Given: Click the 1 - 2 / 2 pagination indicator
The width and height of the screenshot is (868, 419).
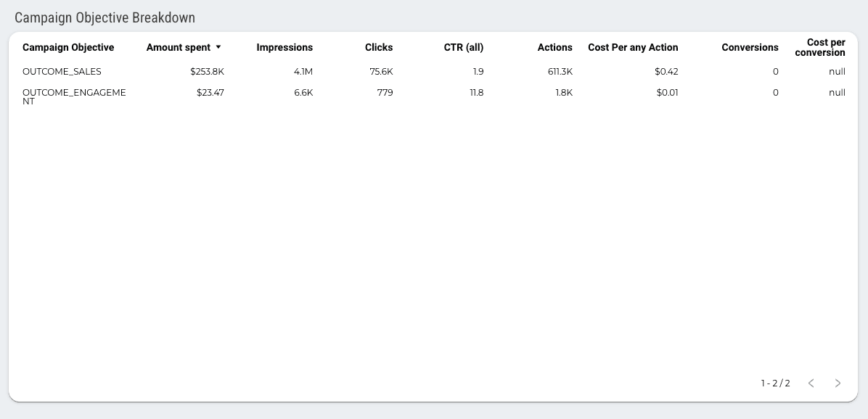Looking at the screenshot, I should (x=775, y=383).
